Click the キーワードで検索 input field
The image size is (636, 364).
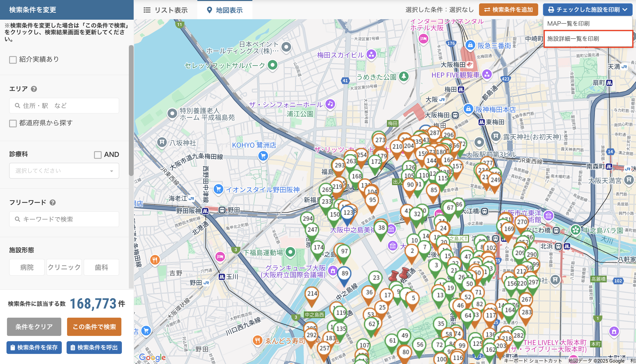64,219
